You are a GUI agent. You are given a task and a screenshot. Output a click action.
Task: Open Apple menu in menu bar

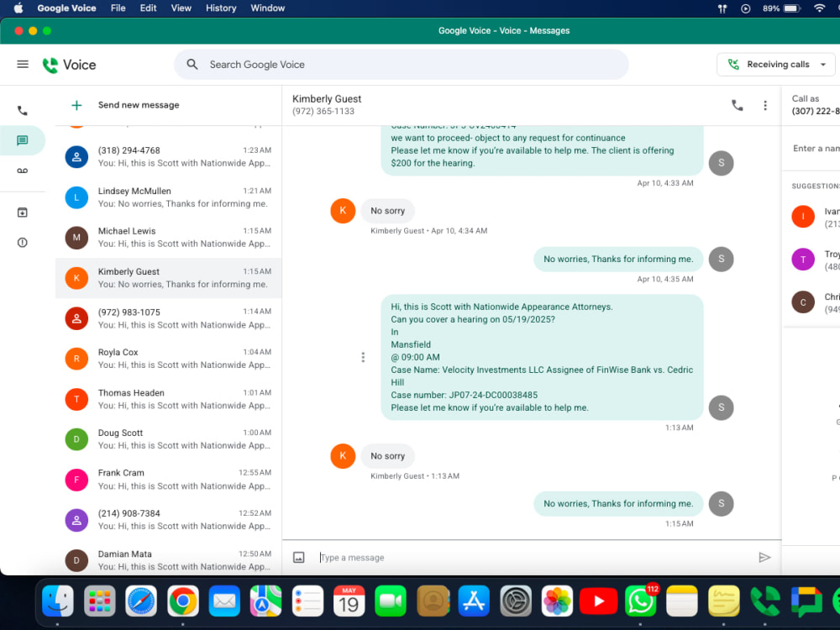coord(18,8)
